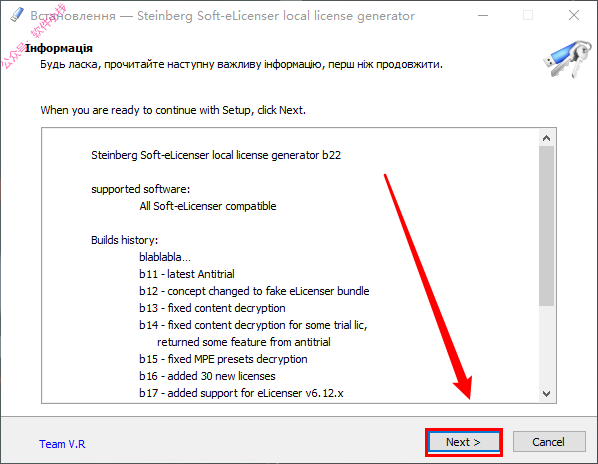598x464 pixels.
Task: Click the b16 added 30 new licenses line
Action: click(207, 376)
